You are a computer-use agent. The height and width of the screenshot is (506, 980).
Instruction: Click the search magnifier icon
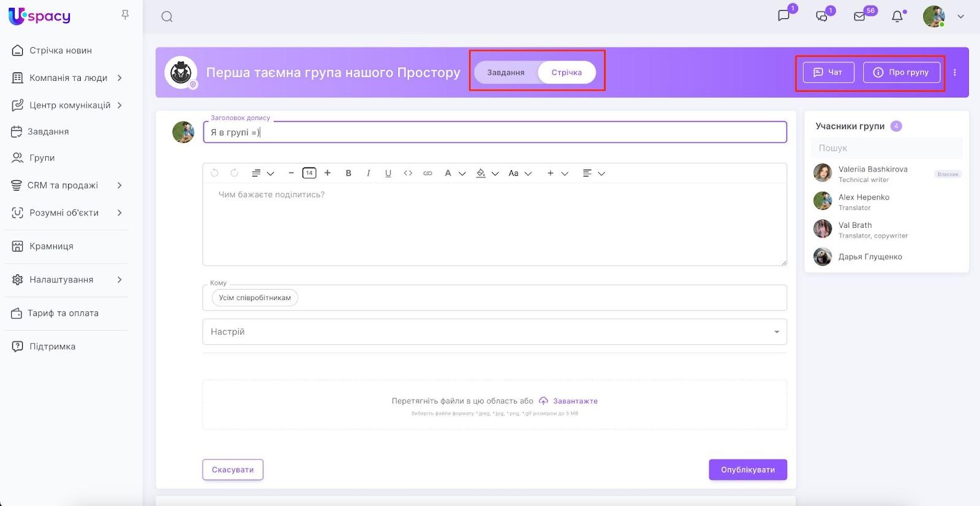click(x=167, y=17)
